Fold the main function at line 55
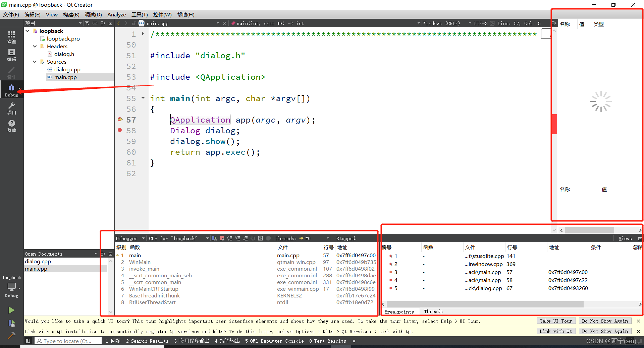The image size is (644, 348). click(143, 98)
